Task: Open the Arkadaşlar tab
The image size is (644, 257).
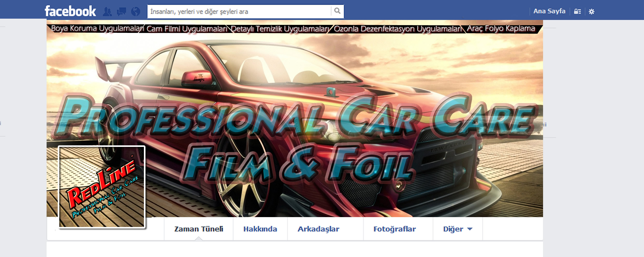Action: (x=325, y=229)
